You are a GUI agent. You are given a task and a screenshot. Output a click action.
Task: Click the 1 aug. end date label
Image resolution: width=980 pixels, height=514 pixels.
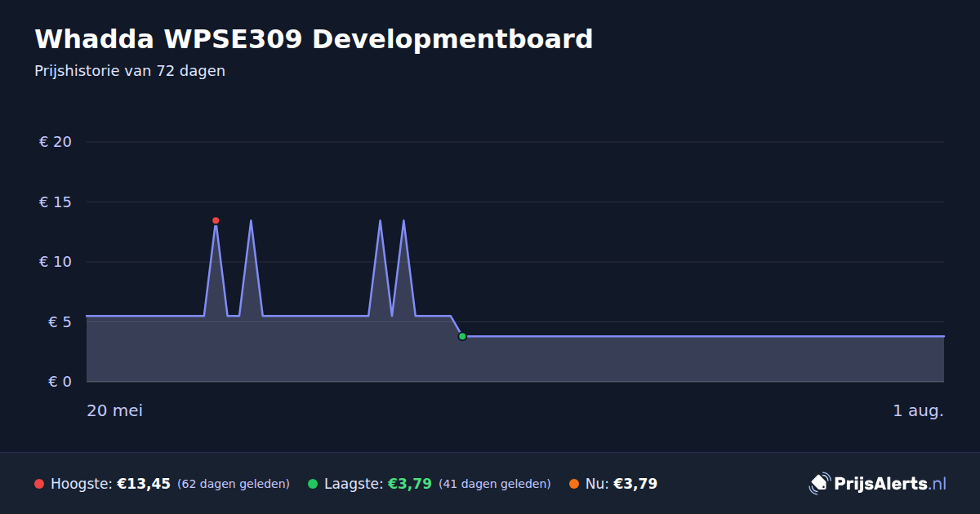(x=918, y=410)
